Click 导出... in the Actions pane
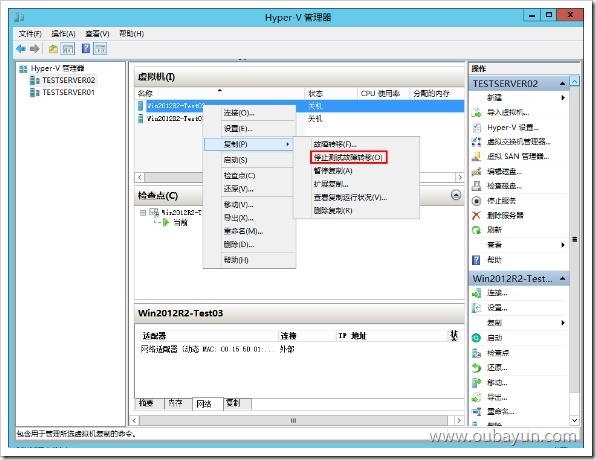 [x=497, y=397]
